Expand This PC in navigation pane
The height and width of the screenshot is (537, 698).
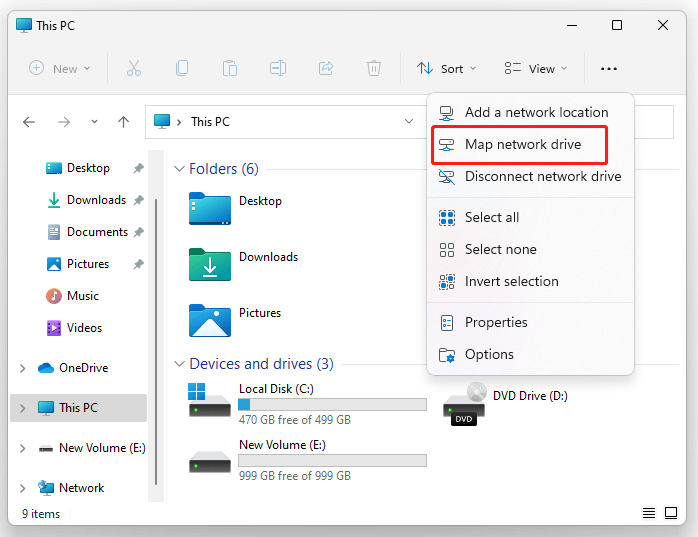point(22,408)
